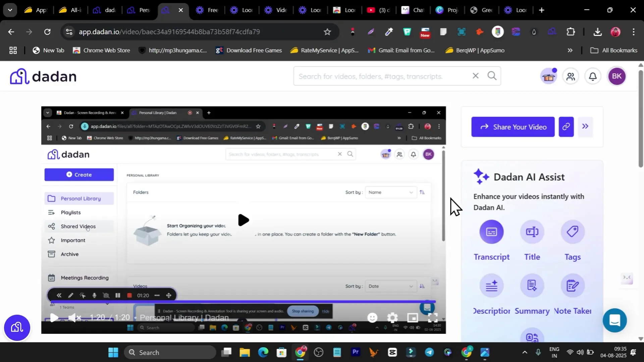The height and width of the screenshot is (362, 644).
Task: Open the AI Transcript tool
Action: coord(491,232)
